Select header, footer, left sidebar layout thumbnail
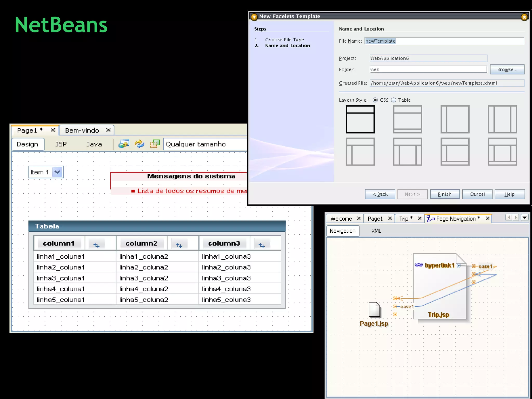The height and width of the screenshot is (399, 532). [x=455, y=152]
